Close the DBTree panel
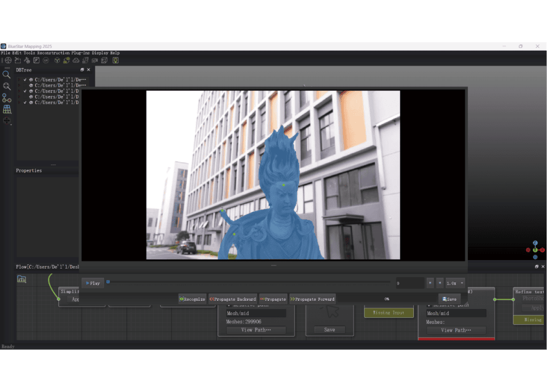 tap(89, 70)
